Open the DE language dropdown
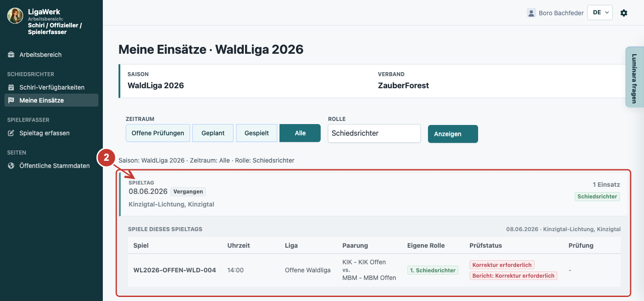Image resolution: width=644 pixels, height=301 pixels. (x=600, y=13)
